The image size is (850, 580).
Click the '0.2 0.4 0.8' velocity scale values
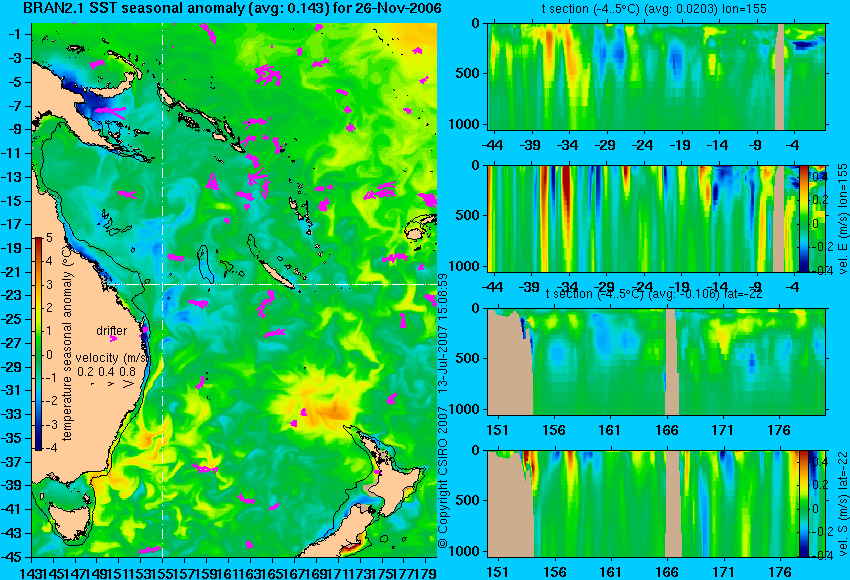tap(107, 372)
